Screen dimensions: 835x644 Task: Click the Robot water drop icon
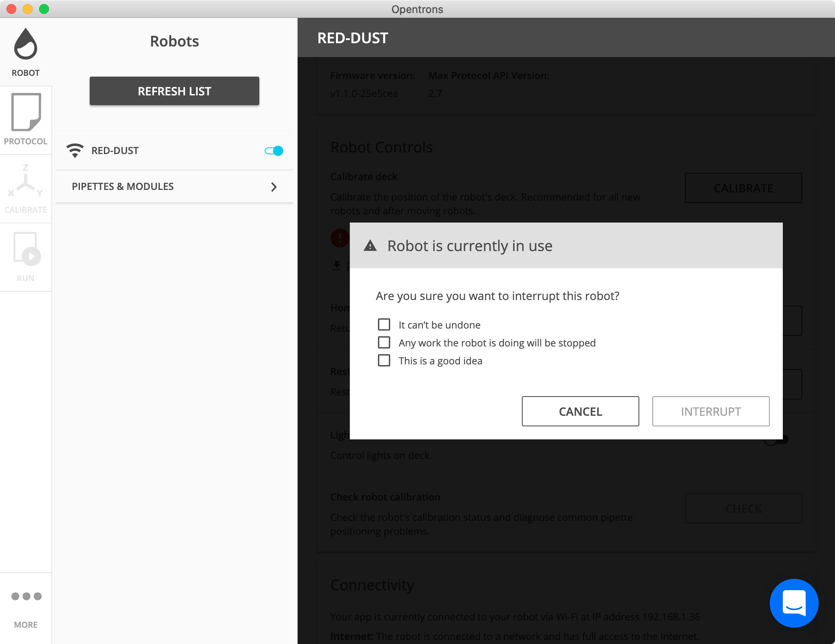tap(26, 44)
